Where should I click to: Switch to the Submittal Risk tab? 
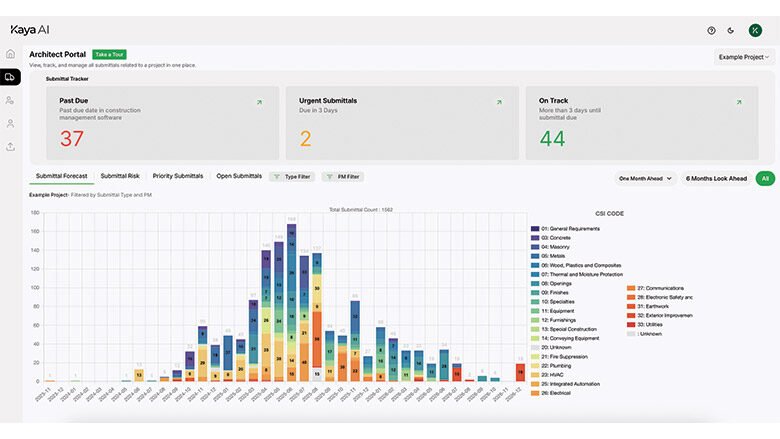tap(120, 176)
